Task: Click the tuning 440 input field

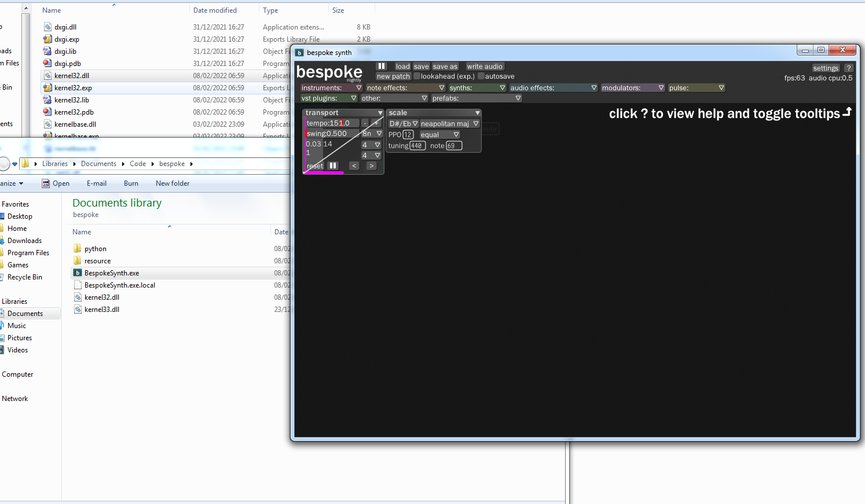Action: (x=417, y=145)
